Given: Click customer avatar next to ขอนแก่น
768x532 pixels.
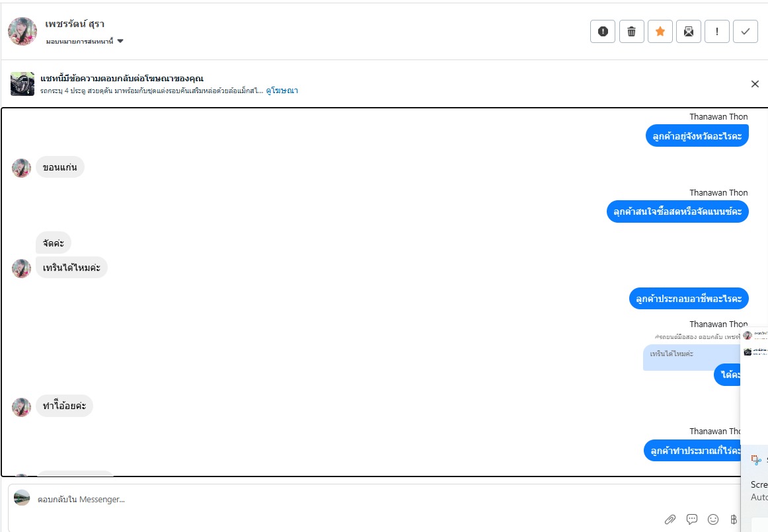Looking at the screenshot, I should pos(22,168).
